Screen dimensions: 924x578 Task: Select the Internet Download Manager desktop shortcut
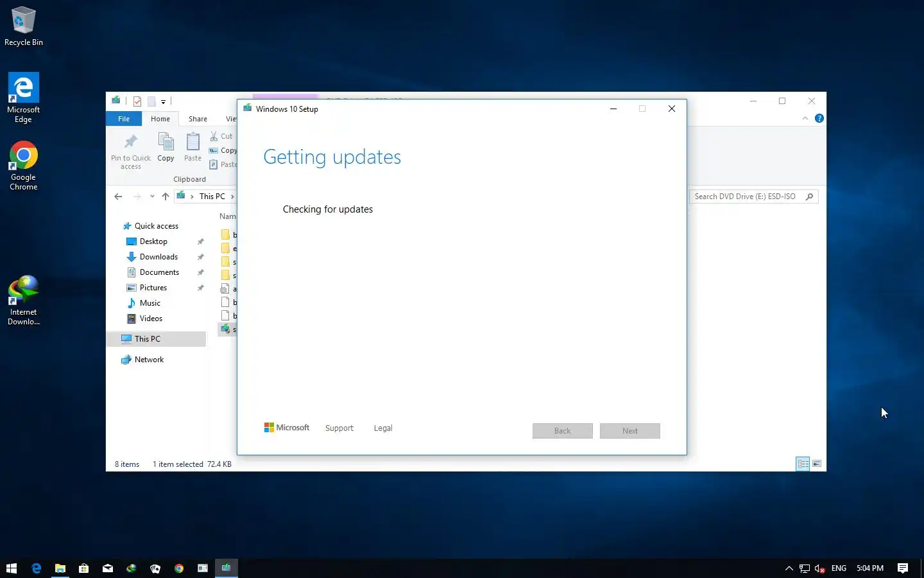click(24, 301)
